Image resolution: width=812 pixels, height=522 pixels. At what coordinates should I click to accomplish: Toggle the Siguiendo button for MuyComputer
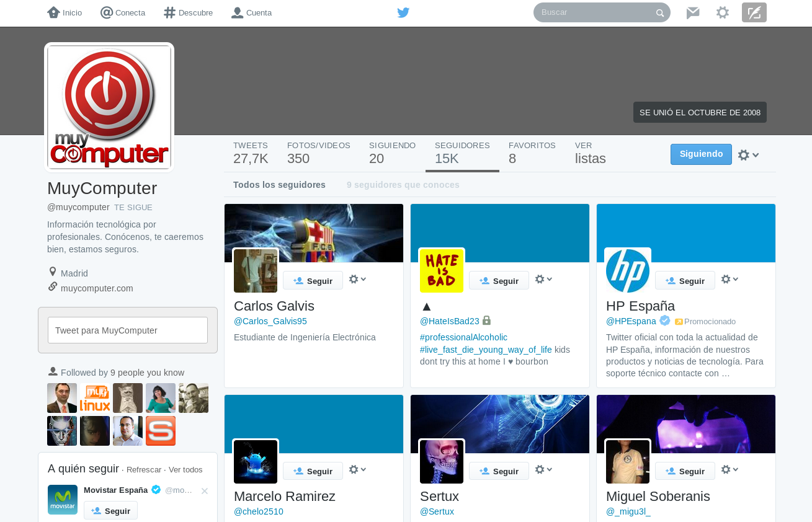[701, 154]
